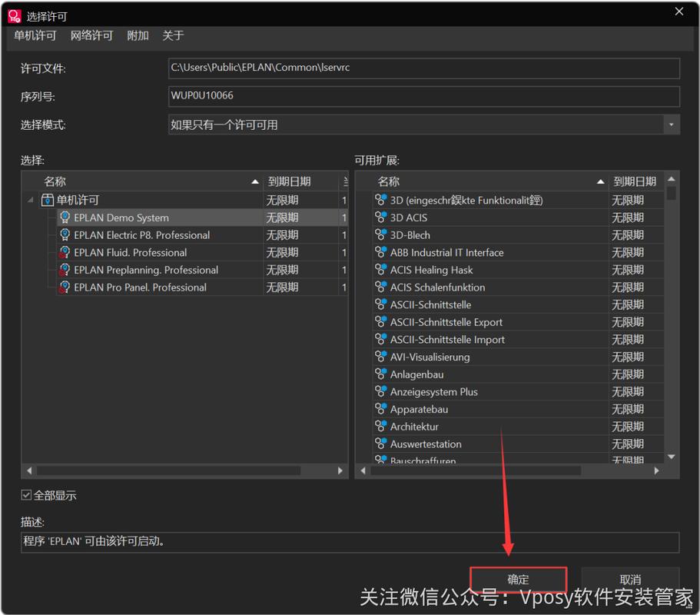
Task: Click the 许可文件 path field
Action: pyautogui.click(x=424, y=68)
